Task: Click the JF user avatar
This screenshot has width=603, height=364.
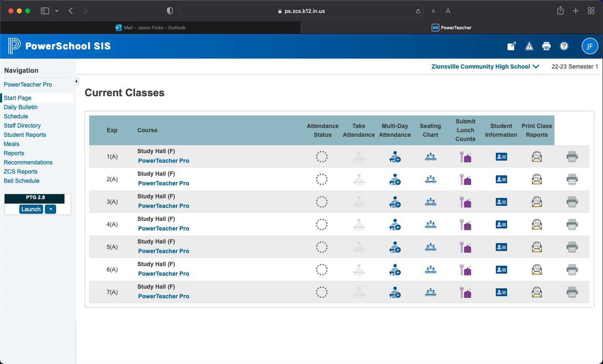Action: click(x=590, y=46)
